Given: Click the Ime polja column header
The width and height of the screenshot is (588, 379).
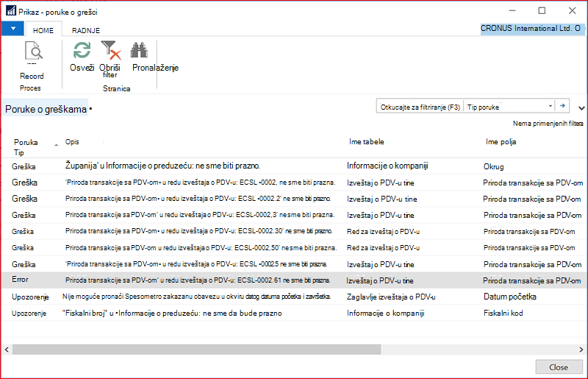Looking at the screenshot, I should (501, 141).
